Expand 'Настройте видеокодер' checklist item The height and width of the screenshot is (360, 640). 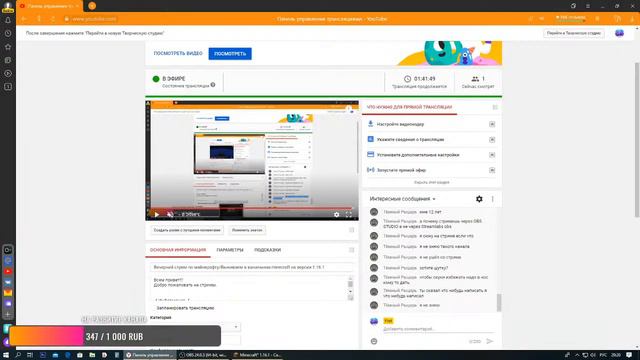pos(492,124)
